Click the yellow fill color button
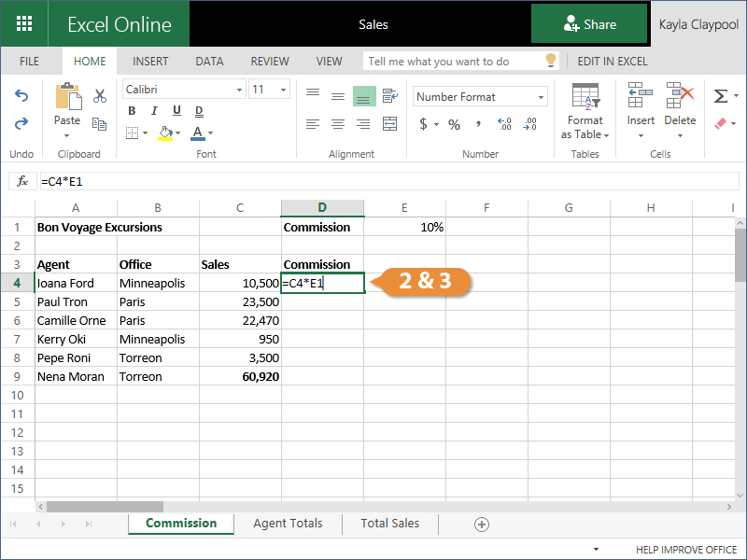This screenshot has height=560, width=747. [x=166, y=133]
